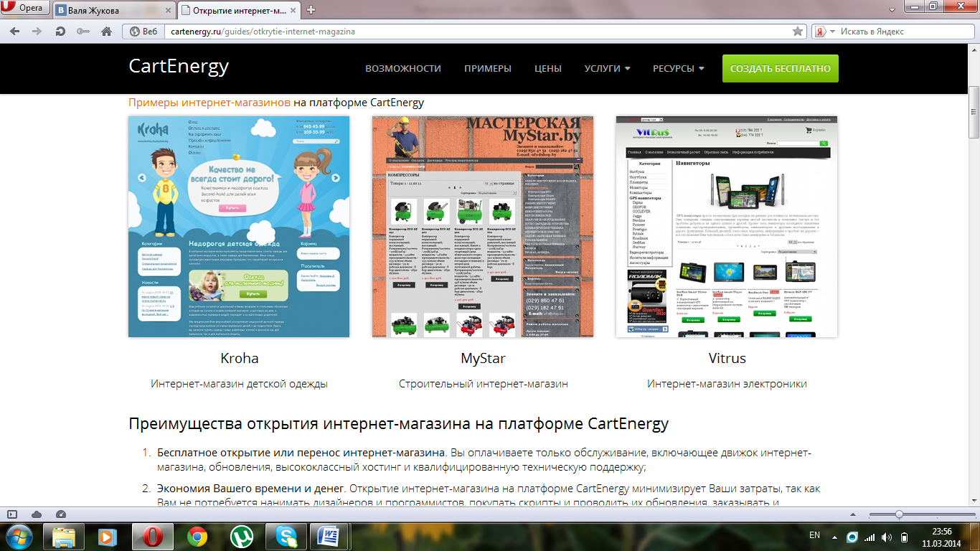Switch input language from EN
Image resolution: width=980 pixels, height=551 pixels.
814,535
